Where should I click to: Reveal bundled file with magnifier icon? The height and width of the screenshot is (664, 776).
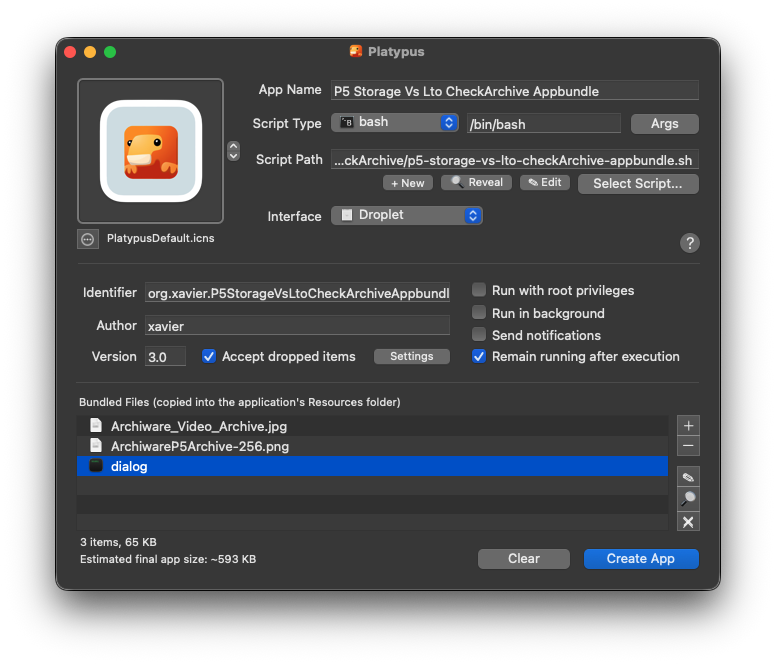coord(688,499)
